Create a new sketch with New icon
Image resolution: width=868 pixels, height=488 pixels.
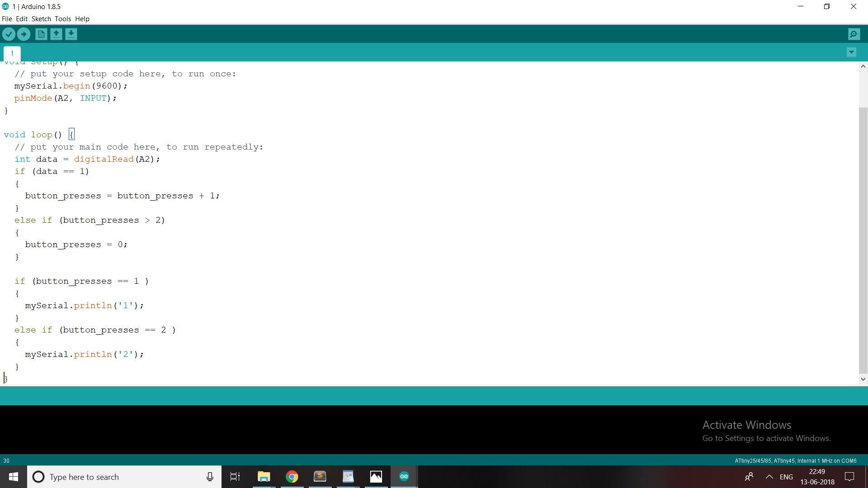coord(41,34)
